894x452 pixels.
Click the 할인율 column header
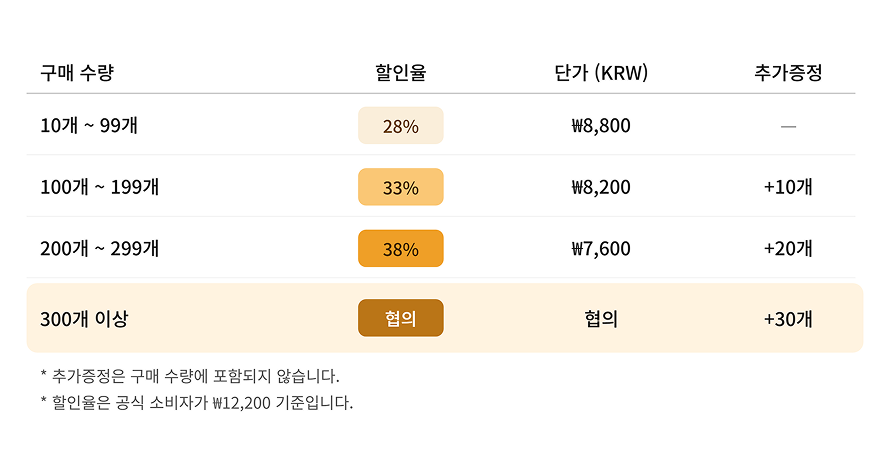click(x=400, y=72)
